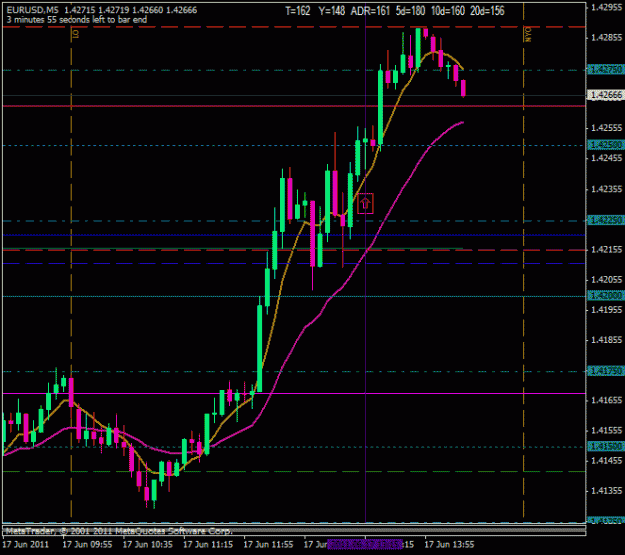
Task: Click the 1.41355 price scale value
Action: click(607, 491)
